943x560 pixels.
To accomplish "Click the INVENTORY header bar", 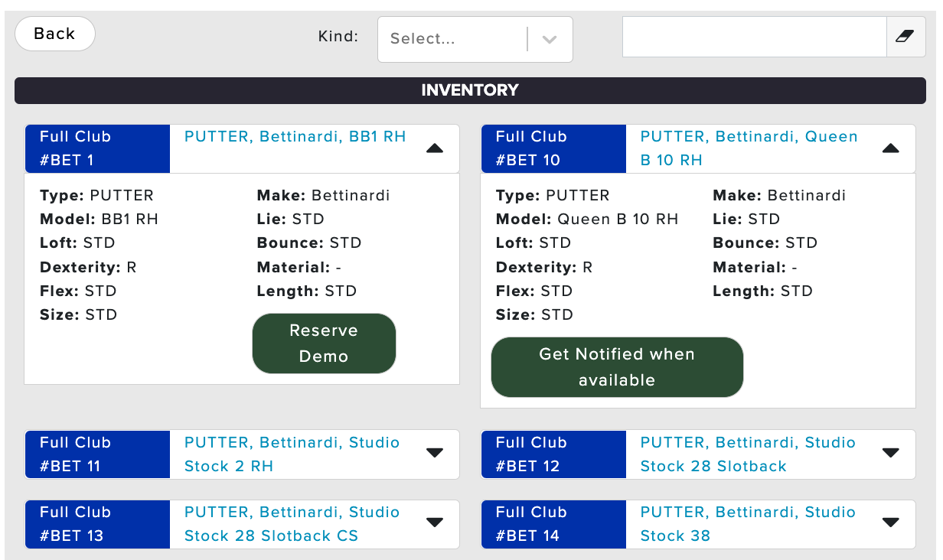I will pyautogui.click(x=470, y=90).
